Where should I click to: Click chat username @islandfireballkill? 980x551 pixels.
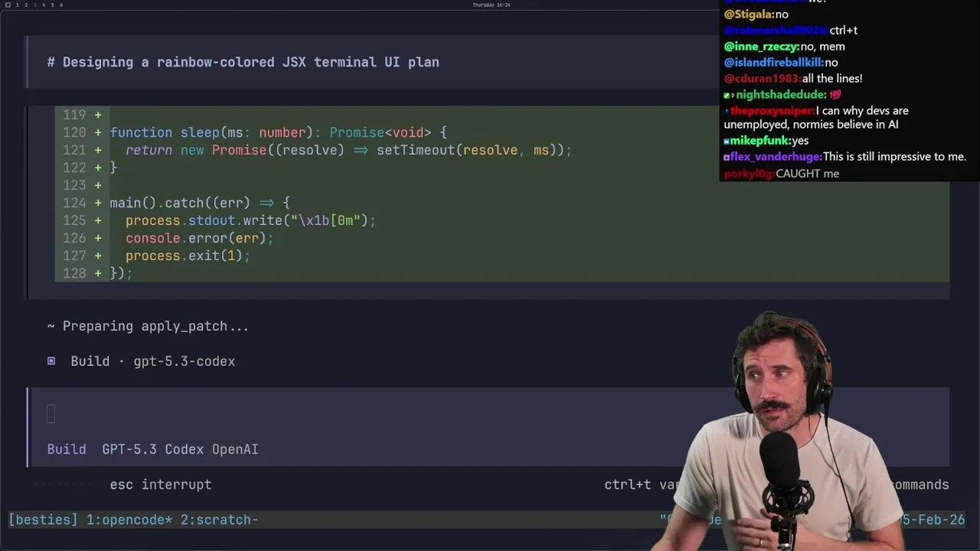click(773, 63)
